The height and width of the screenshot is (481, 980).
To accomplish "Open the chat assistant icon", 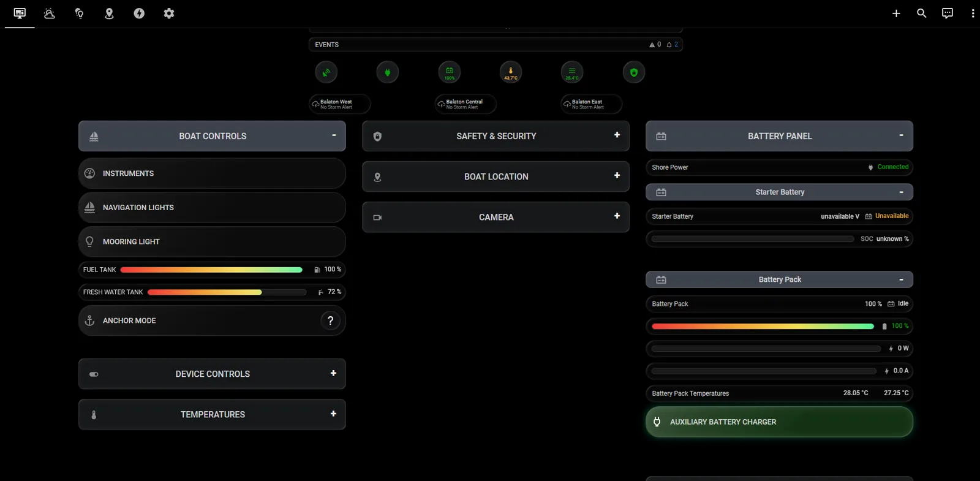I will tap(948, 13).
